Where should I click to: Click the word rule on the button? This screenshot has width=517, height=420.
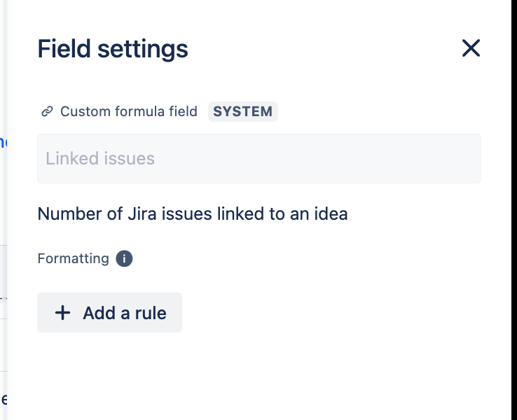coord(151,313)
